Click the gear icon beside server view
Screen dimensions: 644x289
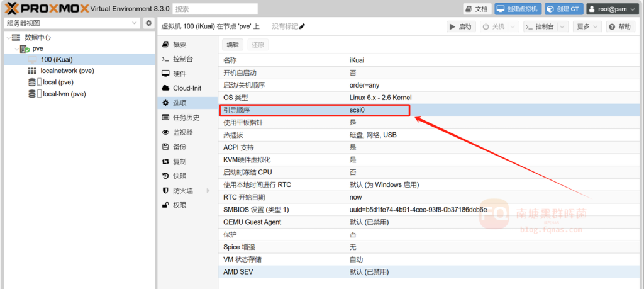coord(148,23)
